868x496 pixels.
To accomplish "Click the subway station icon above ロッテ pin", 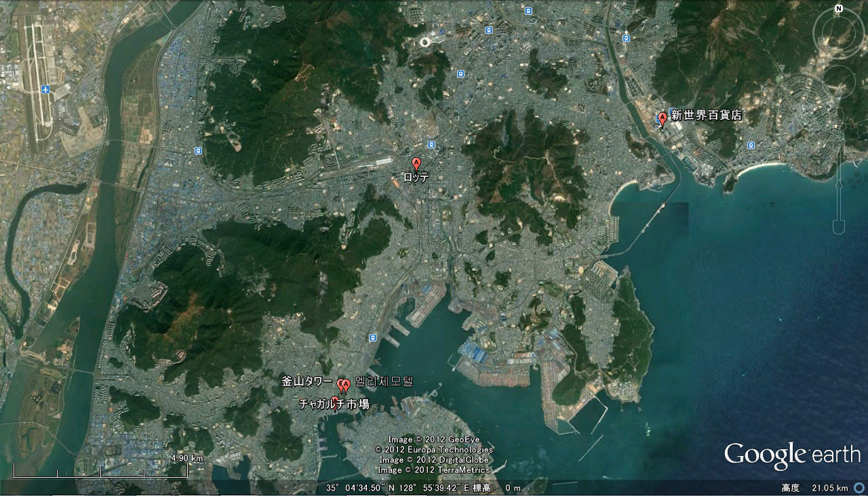I will tap(431, 144).
